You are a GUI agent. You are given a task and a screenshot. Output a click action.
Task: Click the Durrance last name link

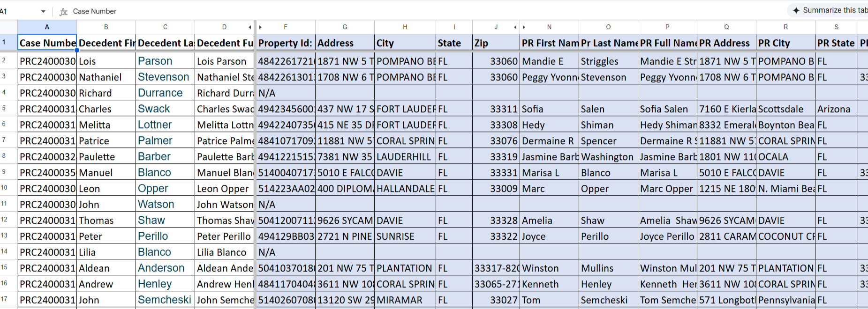point(160,93)
